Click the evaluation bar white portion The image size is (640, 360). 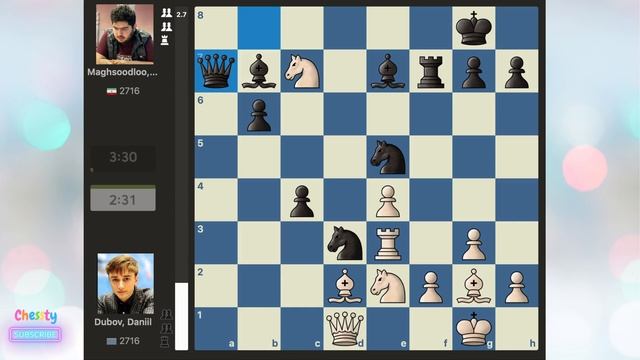click(x=182, y=316)
